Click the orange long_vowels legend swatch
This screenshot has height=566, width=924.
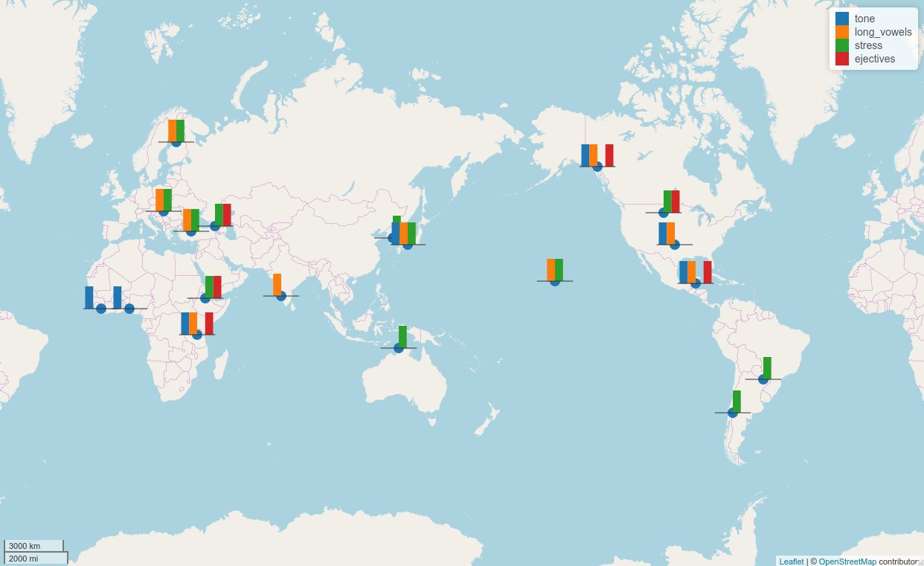point(842,32)
